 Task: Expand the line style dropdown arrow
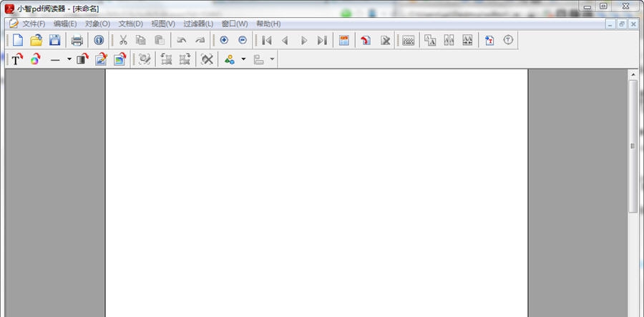(69, 59)
